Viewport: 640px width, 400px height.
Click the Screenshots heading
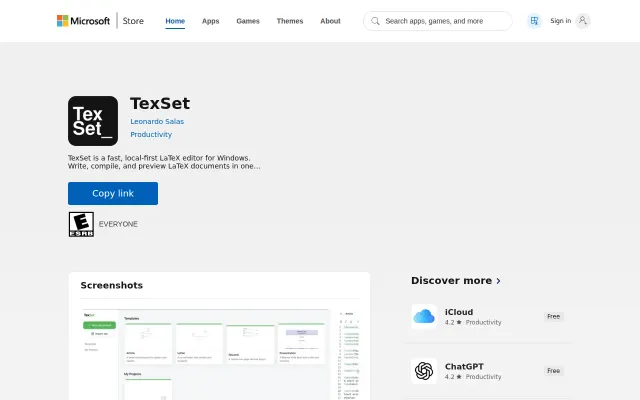point(111,285)
